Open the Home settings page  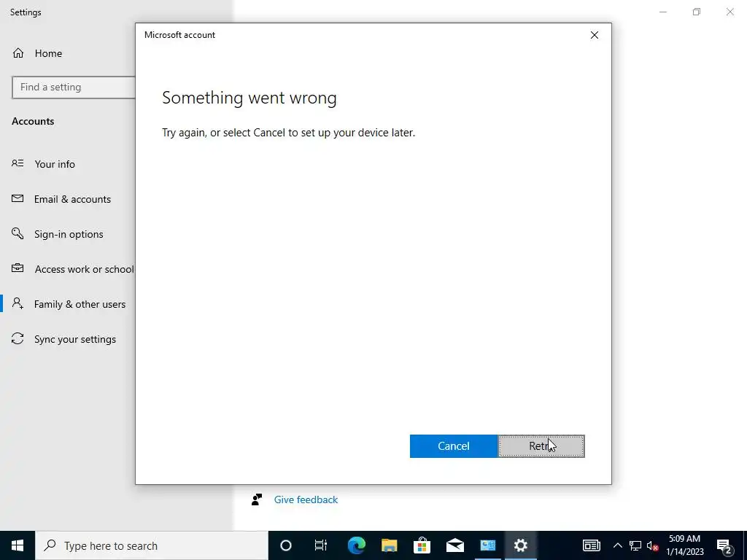tap(48, 53)
